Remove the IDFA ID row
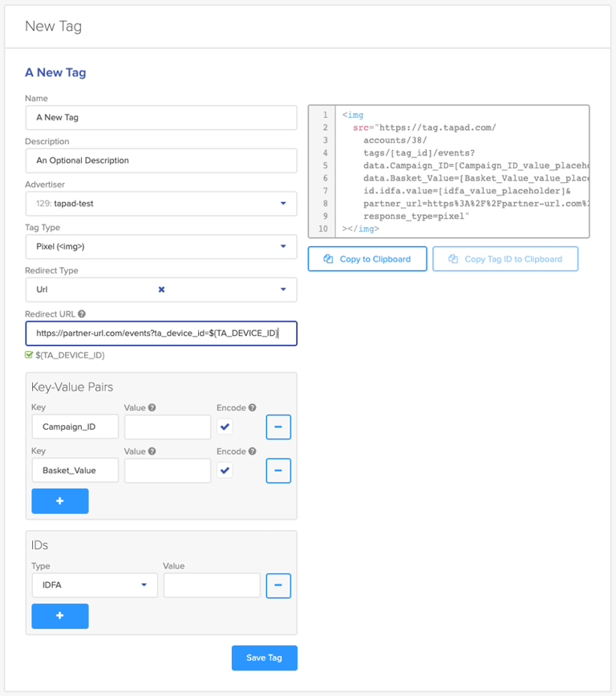 [x=278, y=585]
